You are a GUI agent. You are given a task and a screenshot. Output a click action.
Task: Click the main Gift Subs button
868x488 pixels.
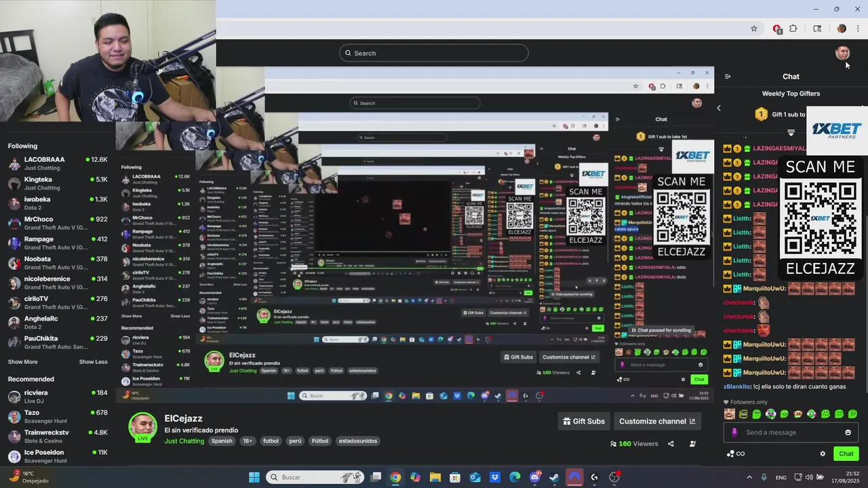[584, 421]
